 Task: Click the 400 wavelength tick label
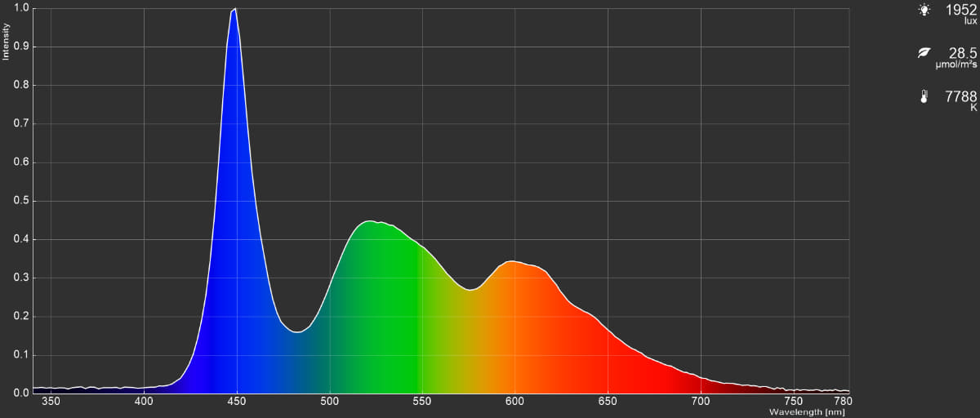click(x=144, y=402)
